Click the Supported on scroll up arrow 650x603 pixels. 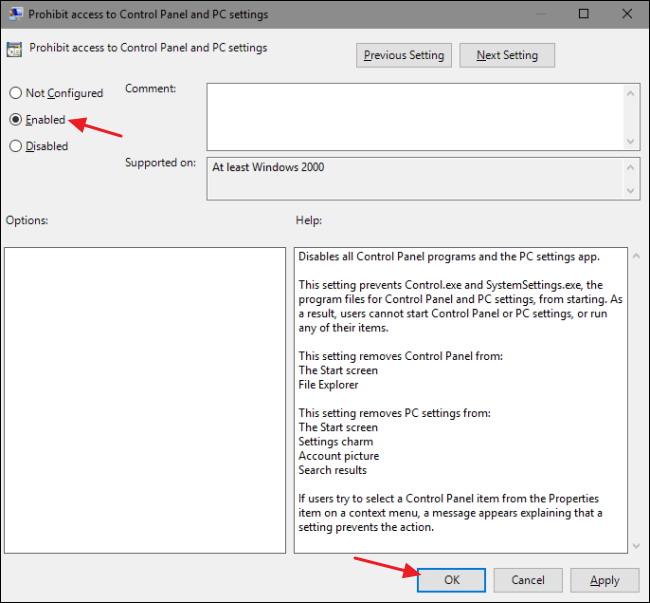(x=631, y=166)
